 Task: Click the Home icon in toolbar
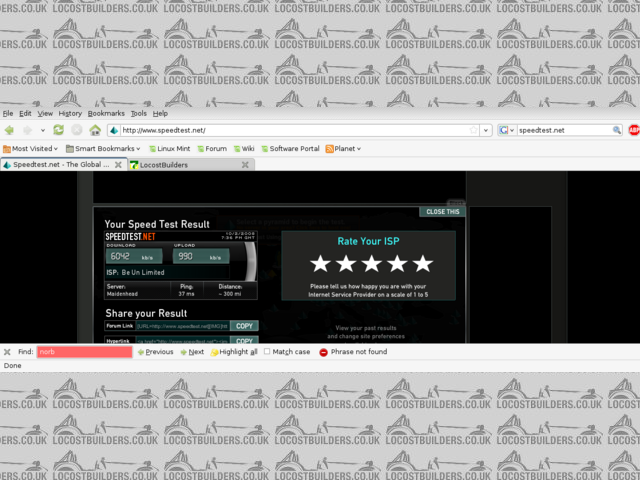95,130
